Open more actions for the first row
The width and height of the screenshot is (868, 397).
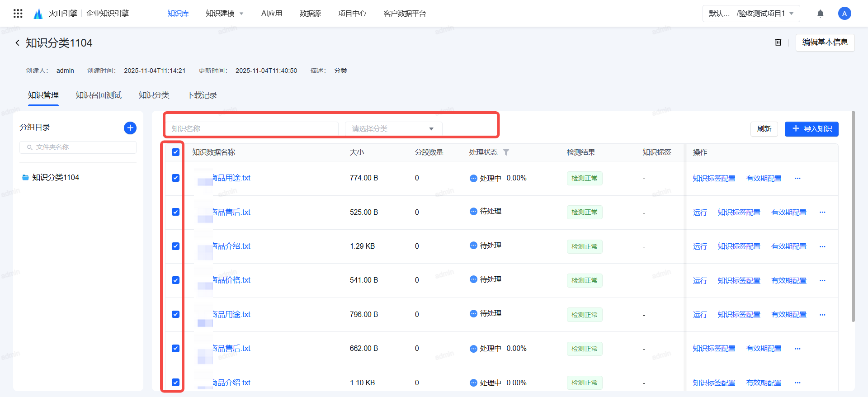(x=797, y=178)
